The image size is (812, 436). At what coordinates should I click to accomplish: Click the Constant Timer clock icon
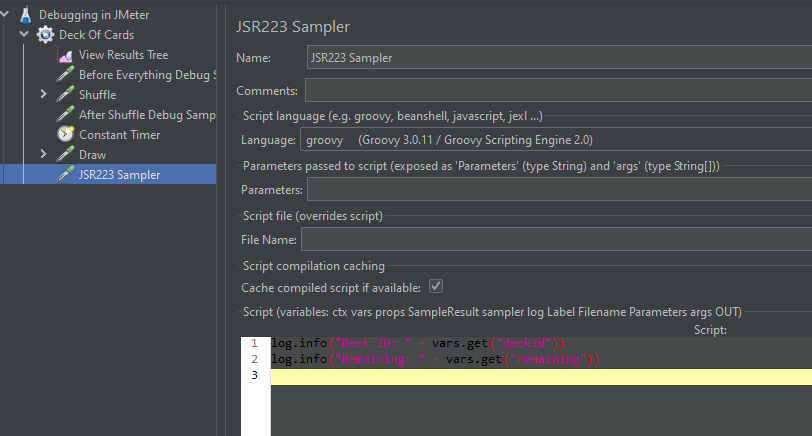(x=65, y=135)
